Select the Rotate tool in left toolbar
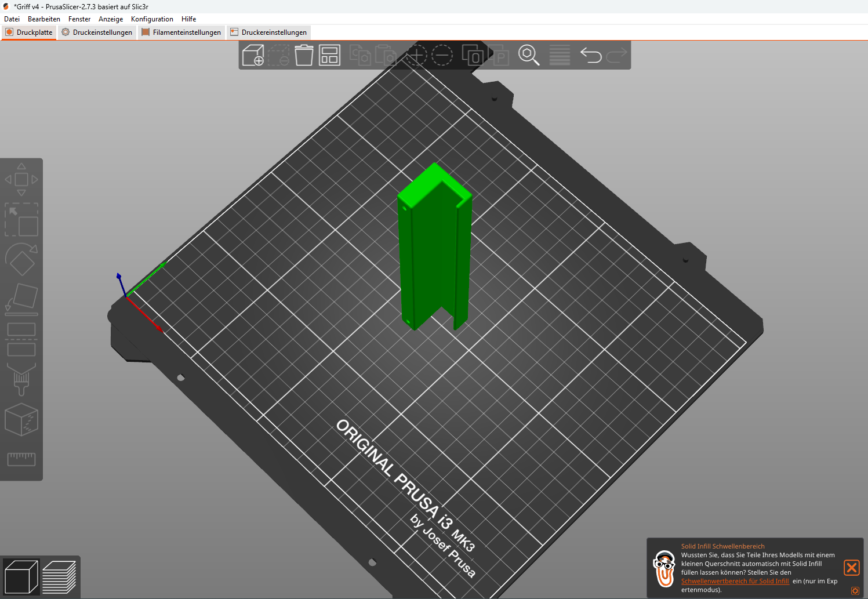The width and height of the screenshot is (868, 599). 21,259
